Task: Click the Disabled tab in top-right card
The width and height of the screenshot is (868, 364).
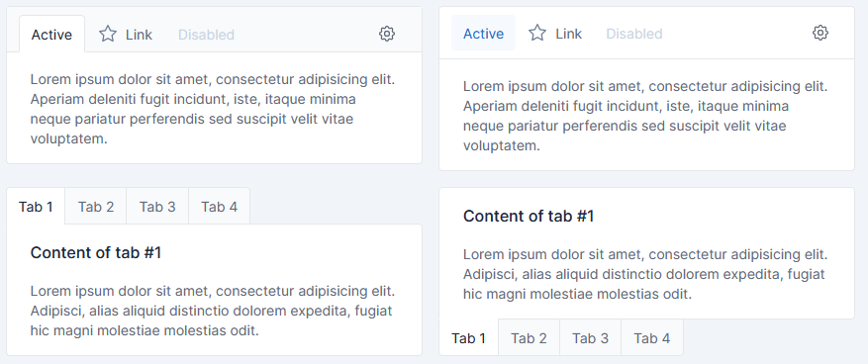Action: pos(634,34)
